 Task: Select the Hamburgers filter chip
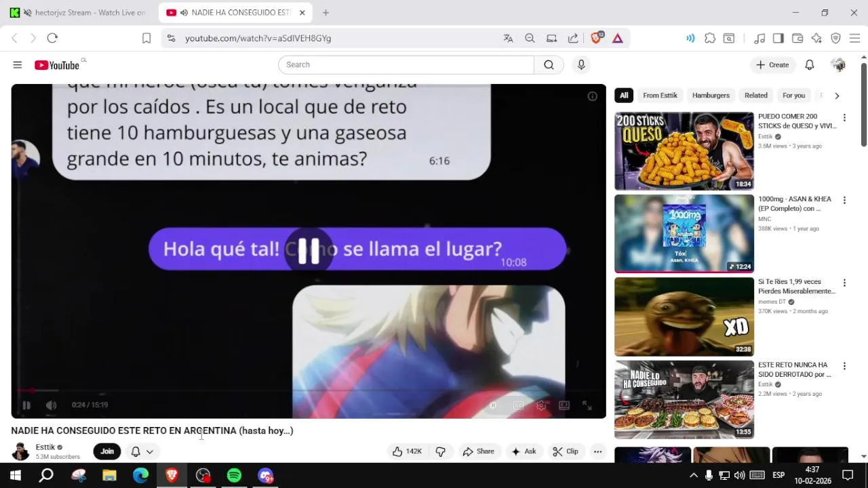tap(711, 96)
